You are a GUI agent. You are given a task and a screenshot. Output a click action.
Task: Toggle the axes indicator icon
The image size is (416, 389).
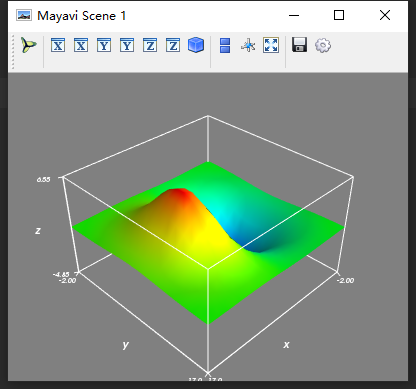(248, 45)
